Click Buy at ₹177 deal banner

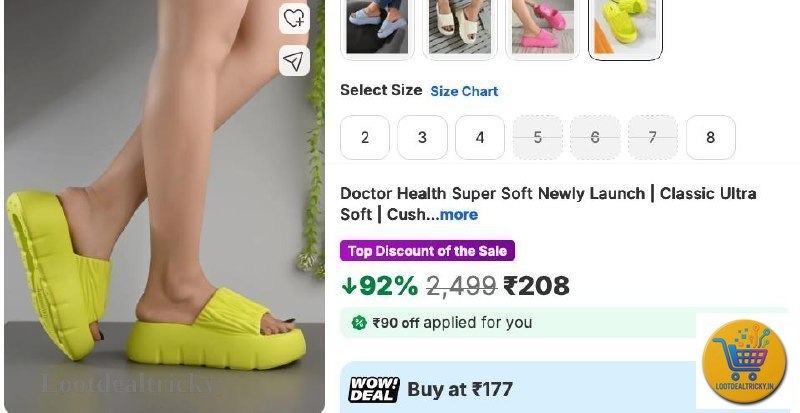518,388
